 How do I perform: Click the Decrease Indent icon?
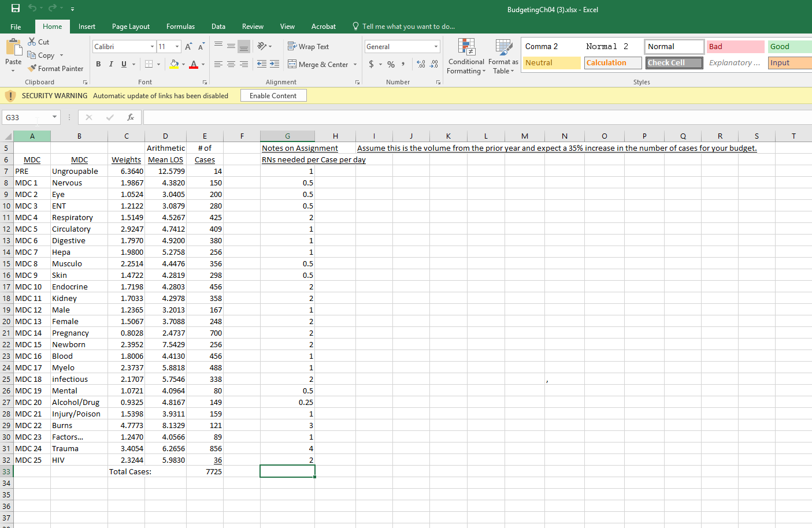[262, 64]
